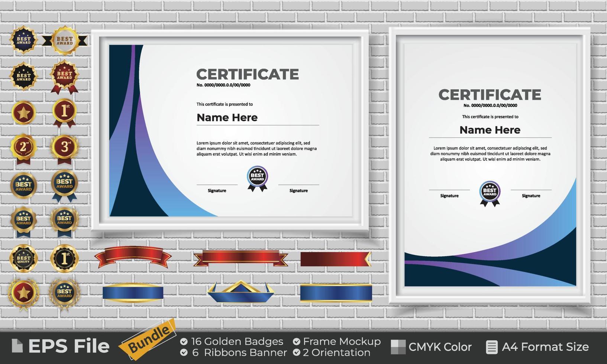The height and width of the screenshot is (364, 607).
Task: Click the Best Award seal on portrait certificate
Action: click(x=490, y=194)
